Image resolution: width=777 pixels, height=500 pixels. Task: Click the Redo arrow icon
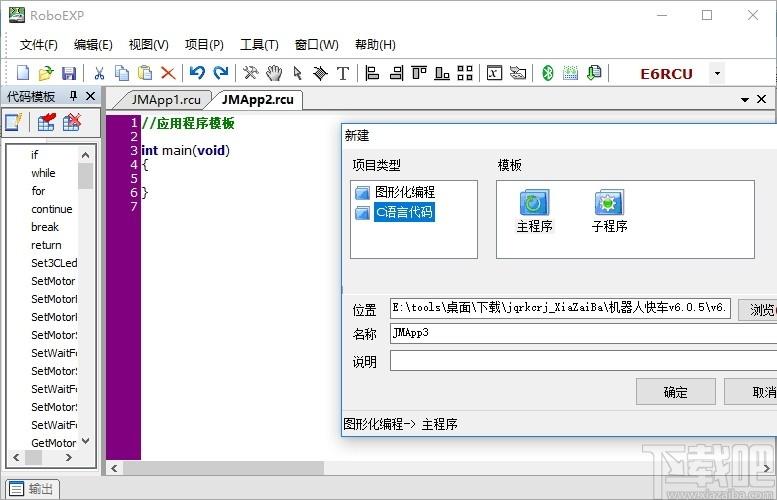[221, 73]
